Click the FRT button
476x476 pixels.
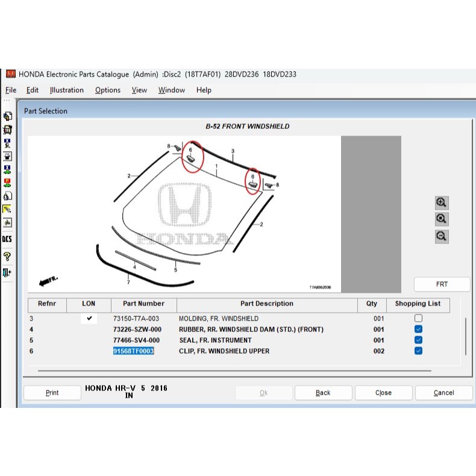click(442, 284)
